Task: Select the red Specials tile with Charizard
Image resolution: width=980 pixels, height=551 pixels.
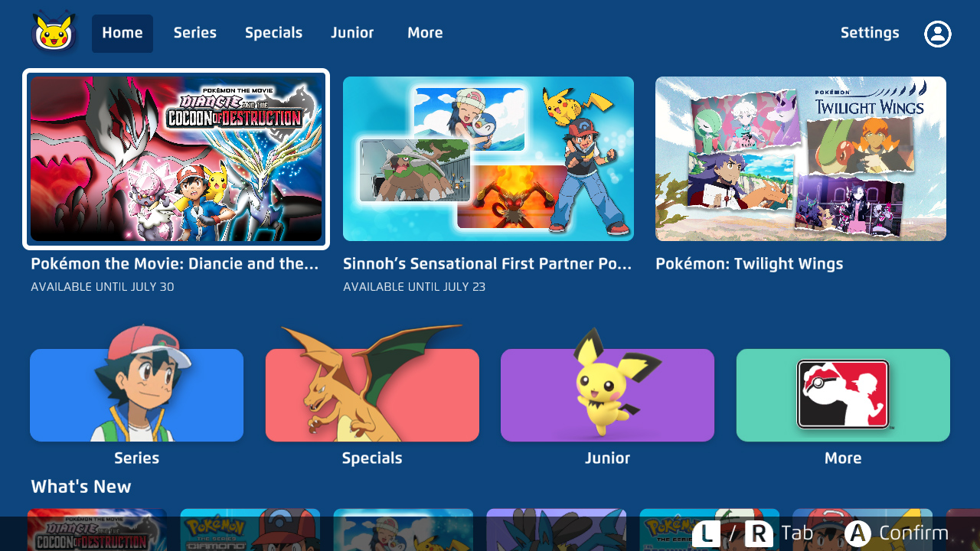Action: coord(372,395)
